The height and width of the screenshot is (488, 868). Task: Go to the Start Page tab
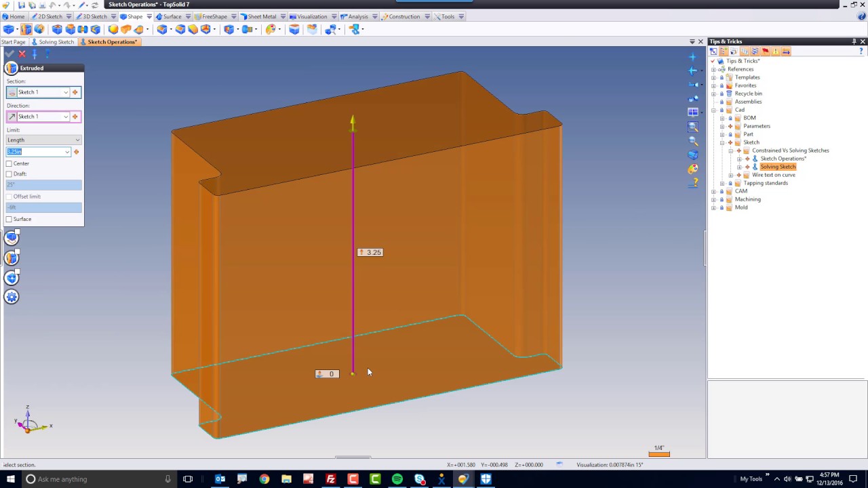tap(13, 42)
